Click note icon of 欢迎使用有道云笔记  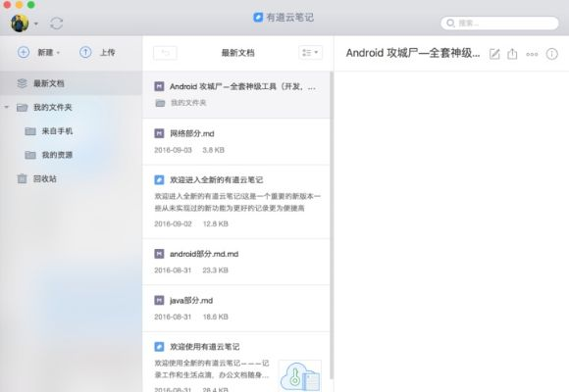pyautogui.click(x=159, y=347)
